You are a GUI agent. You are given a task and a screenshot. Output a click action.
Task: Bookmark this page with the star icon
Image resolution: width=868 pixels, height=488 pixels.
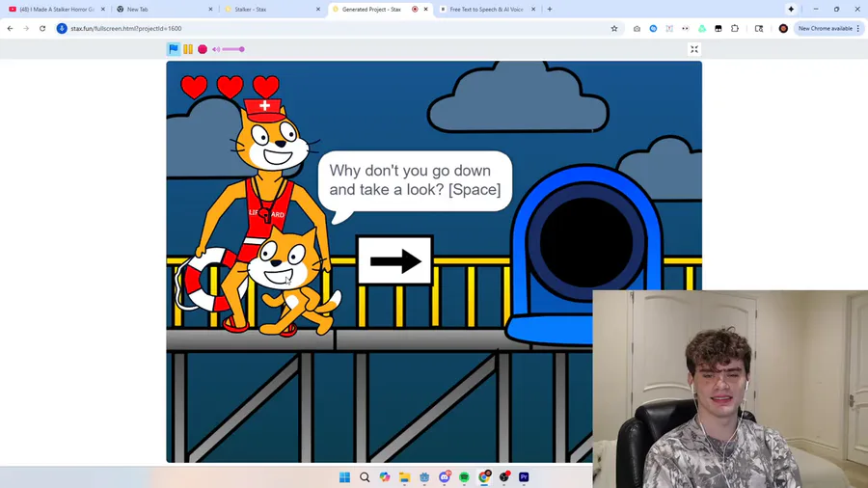(x=614, y=28)
